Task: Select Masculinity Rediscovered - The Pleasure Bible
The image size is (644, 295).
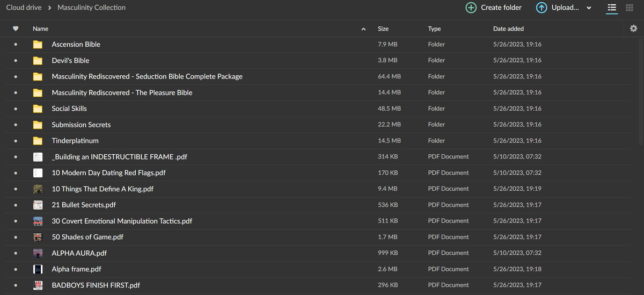Action: click(122, 92)
